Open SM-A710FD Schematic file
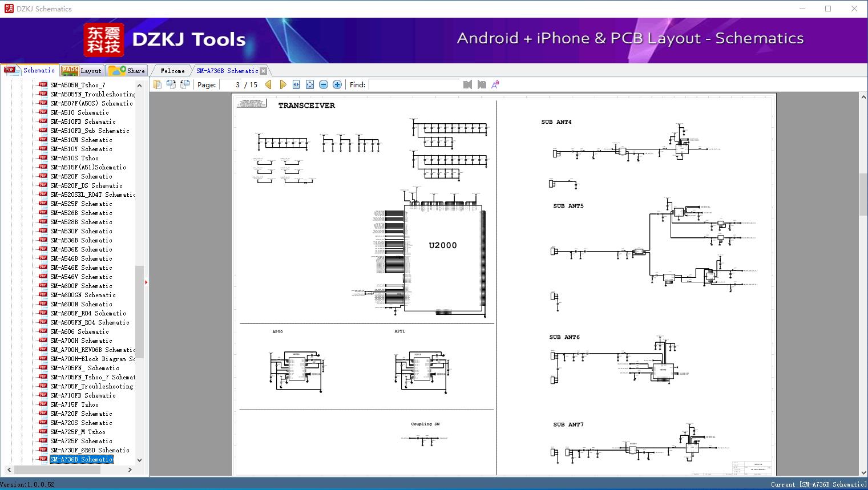The image size is (868, 490). click(x=83, y=395)
